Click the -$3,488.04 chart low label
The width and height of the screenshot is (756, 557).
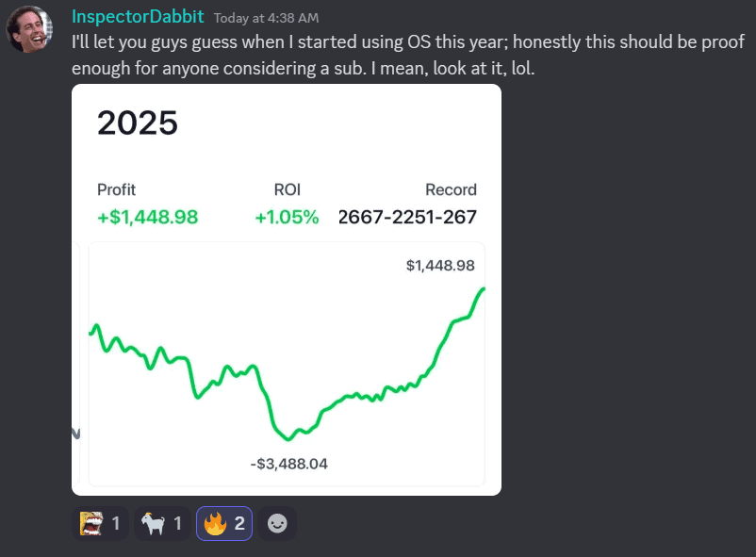[288, 464]
